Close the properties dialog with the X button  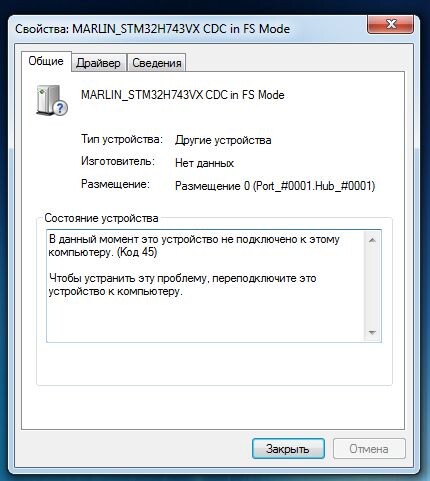pos(391,24)
